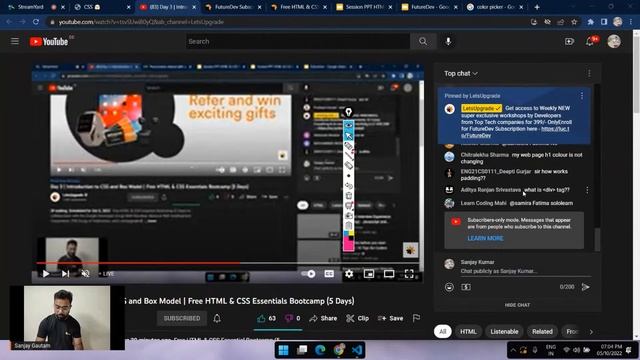
Task: Click the red video progress bar
Action: point(229,263)
